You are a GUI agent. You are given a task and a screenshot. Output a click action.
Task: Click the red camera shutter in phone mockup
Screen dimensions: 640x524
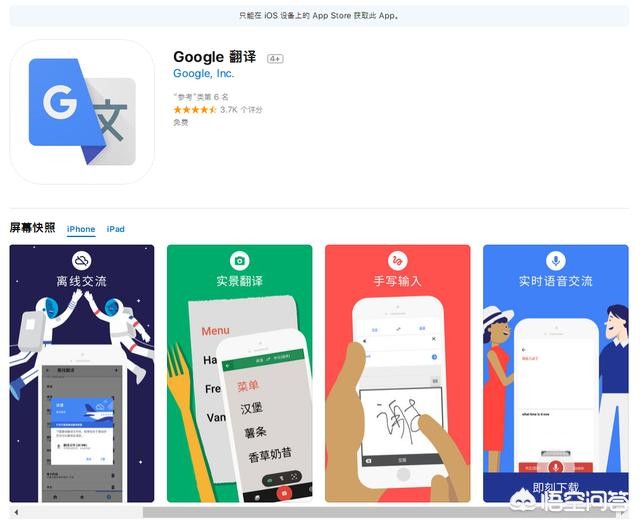tap(284, 493)
